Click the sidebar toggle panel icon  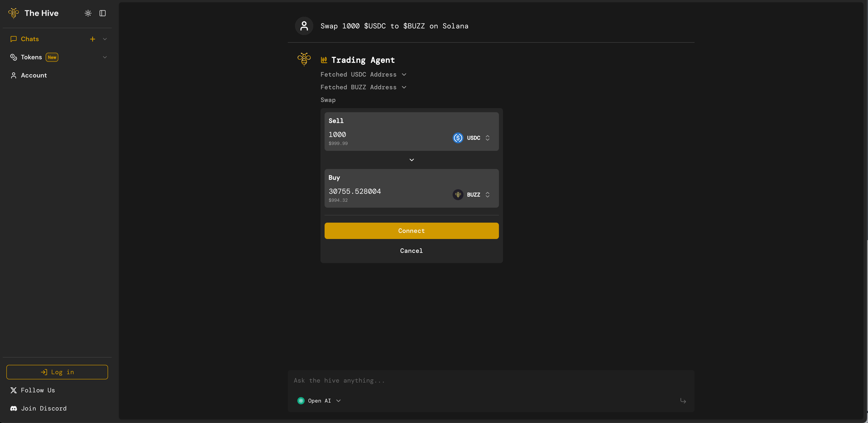click(x=102, y=13)
